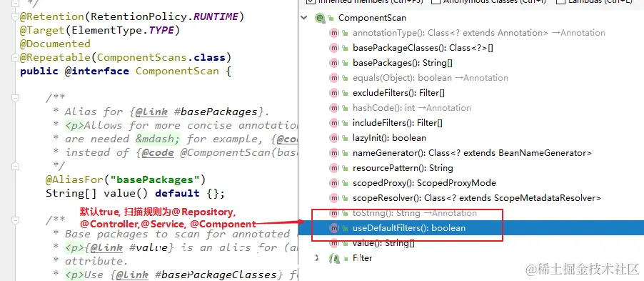Click the method icon beside annotationType()
The height and width of the screenshot is (281, 644).
(334, 33)
